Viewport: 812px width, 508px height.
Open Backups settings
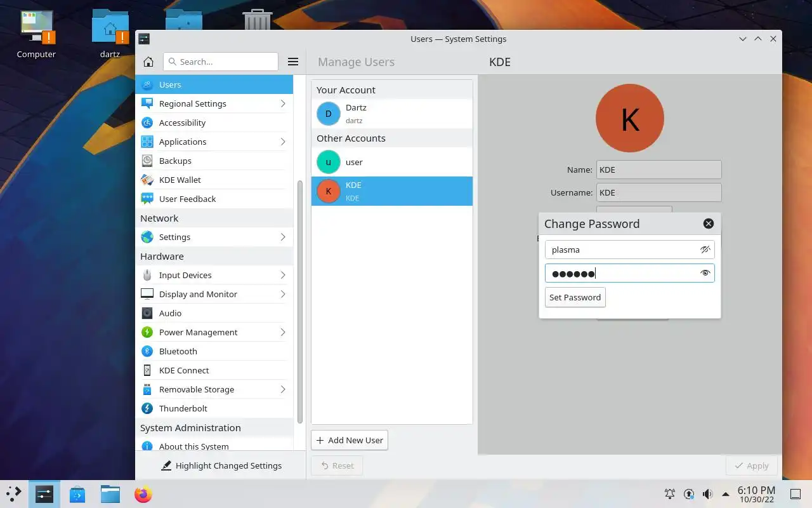tap(214, 161)
